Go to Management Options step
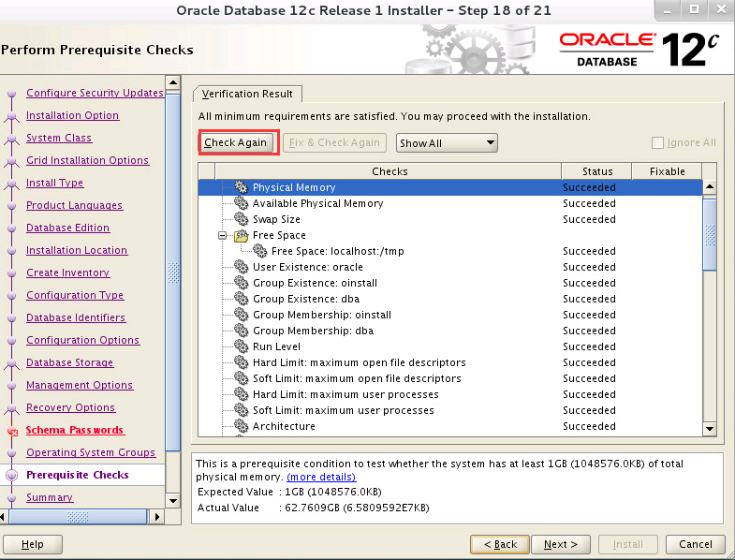 [80, 386]
